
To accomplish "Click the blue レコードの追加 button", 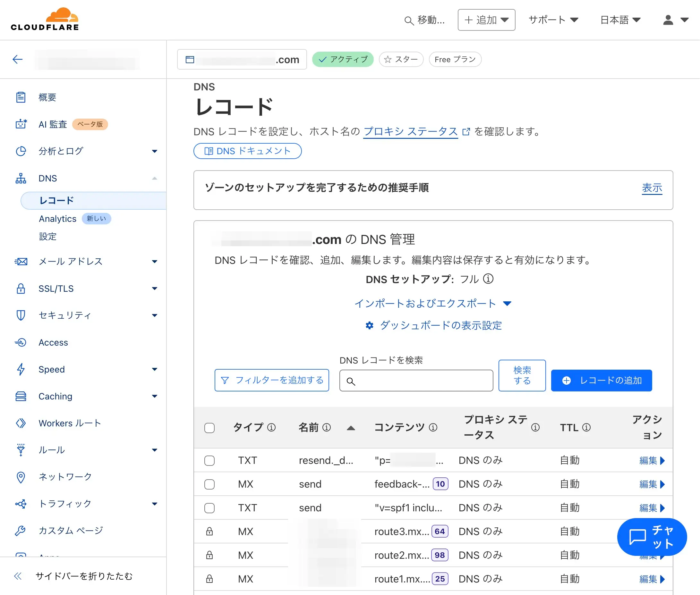I will coord(601,380).
